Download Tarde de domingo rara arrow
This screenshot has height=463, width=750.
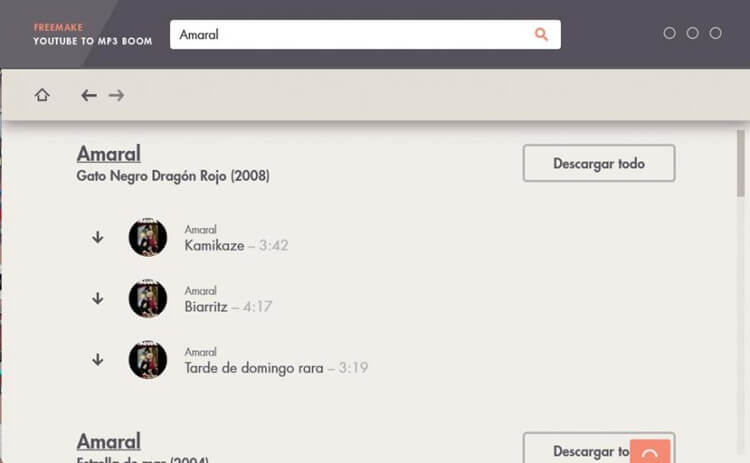tap(98, 360)
